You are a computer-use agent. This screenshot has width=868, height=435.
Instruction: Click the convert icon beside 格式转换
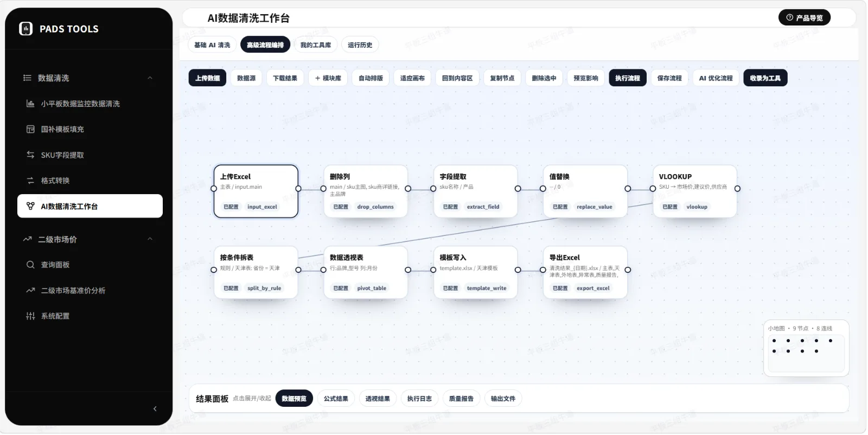click(x=30, y=181)
